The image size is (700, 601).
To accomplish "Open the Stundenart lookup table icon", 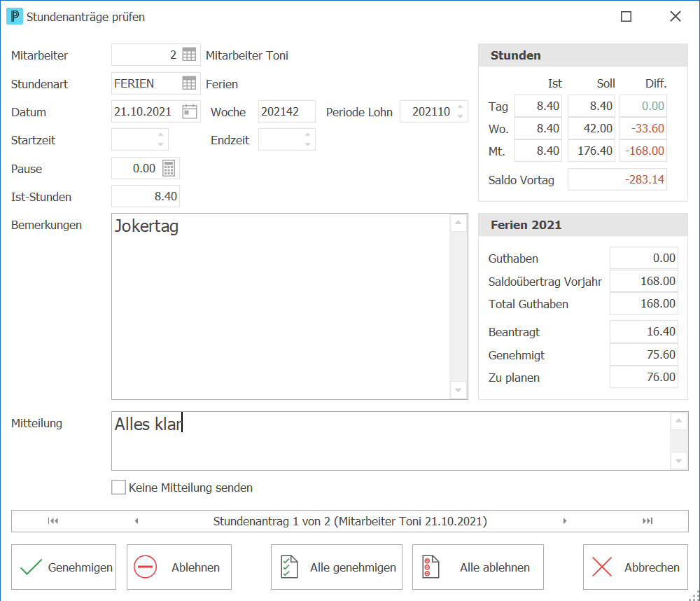I will [189, 83].
